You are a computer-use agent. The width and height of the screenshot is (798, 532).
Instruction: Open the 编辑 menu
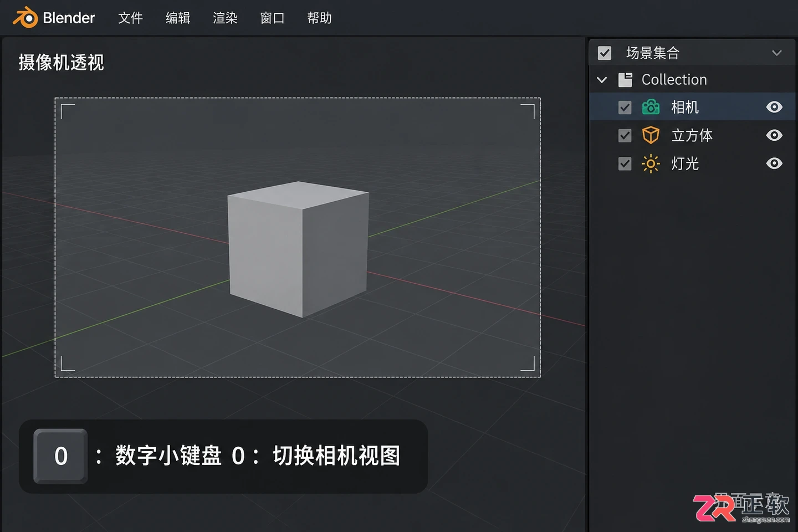(x=178, y=18)
